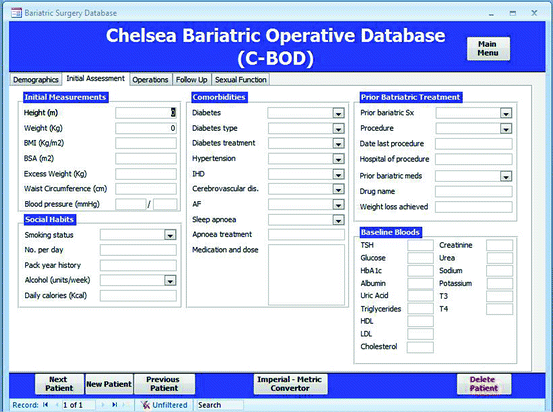
Task: Focus the Pack year history field
Action: click(x=138, y=265)
